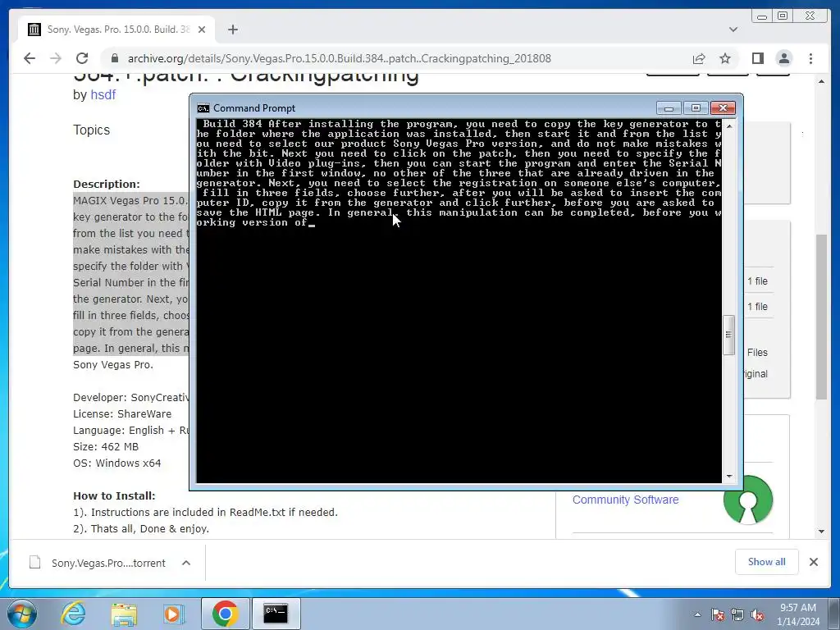Click the first '1 file' entry
Image resolution: width=840 pixels, height=630 pixels.
click(x=757, y=281)
